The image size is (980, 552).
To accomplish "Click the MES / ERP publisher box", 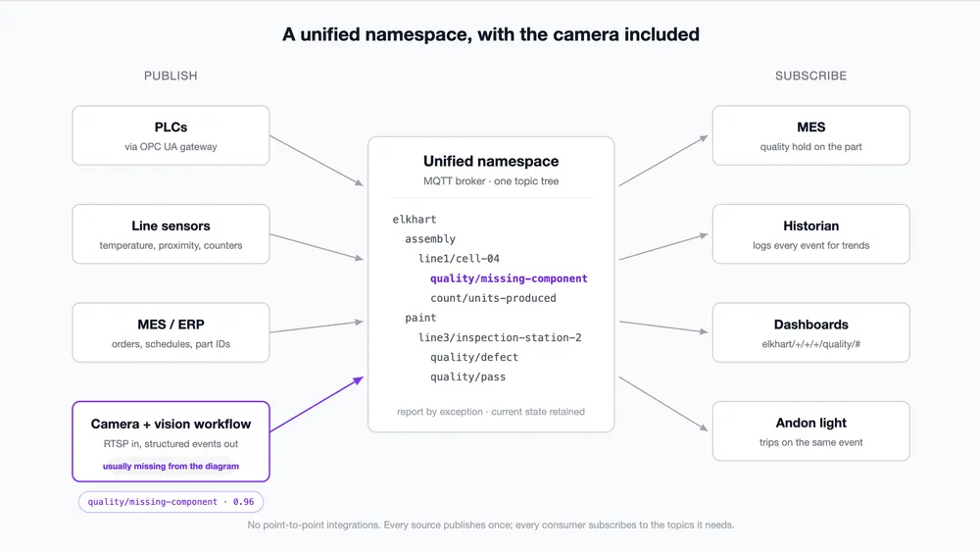I will [x=171, y=332].
